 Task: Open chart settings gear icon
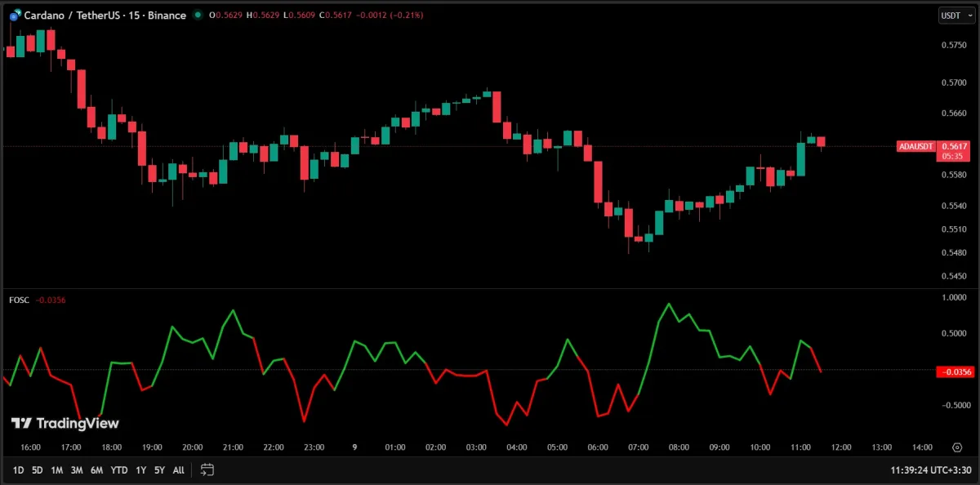[x=957, y=447]
